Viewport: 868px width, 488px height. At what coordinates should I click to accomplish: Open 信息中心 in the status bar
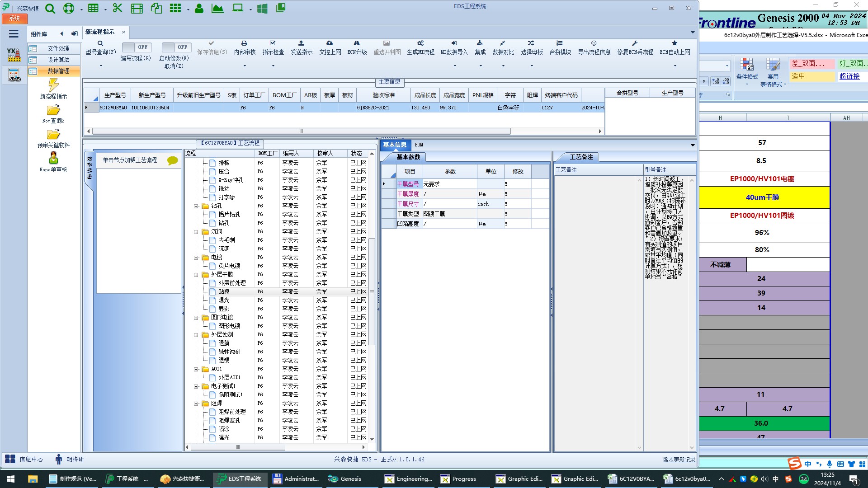click(x=24, y=459)
